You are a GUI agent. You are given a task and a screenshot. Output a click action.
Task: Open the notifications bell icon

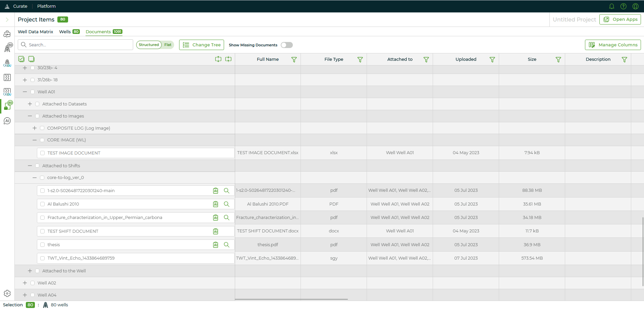click(611, 6)
